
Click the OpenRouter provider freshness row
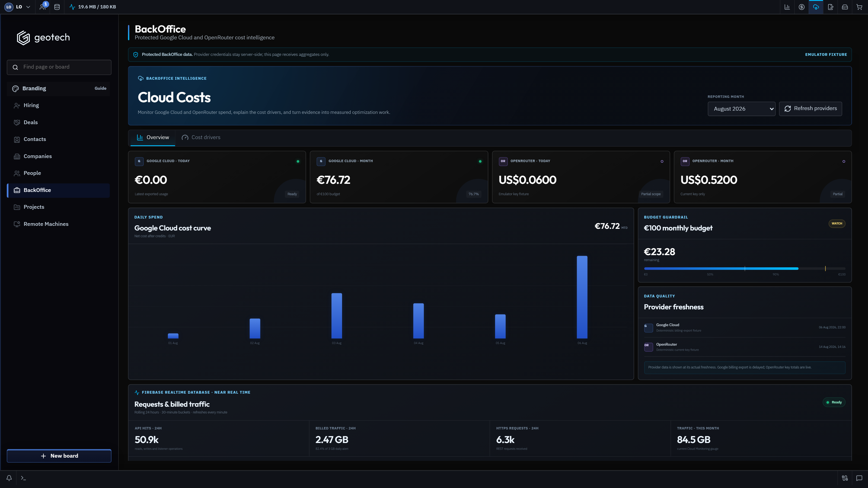click(745, 347)
